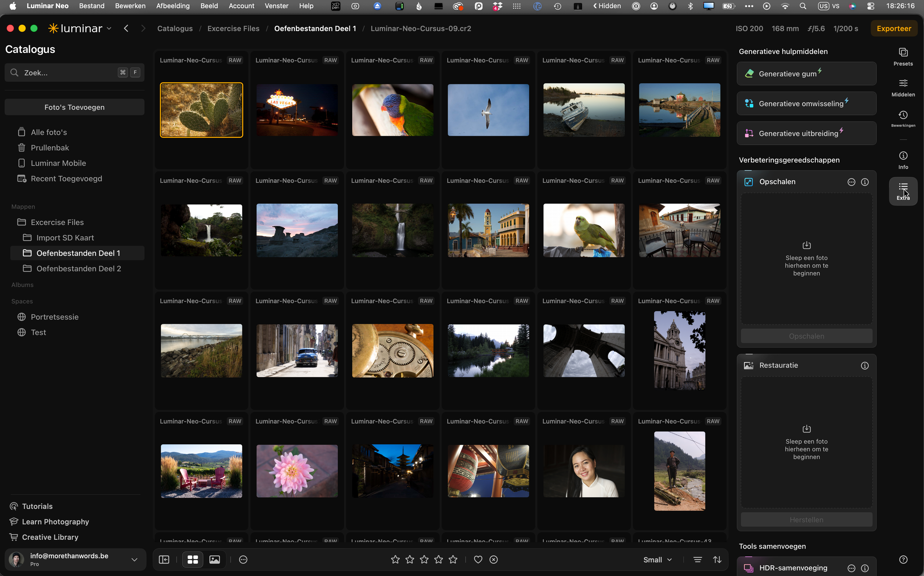The height and width of the screenshot is (576, 924).
Task: Toggle the sidebar panel visibility
Action: tap(164, 559)
